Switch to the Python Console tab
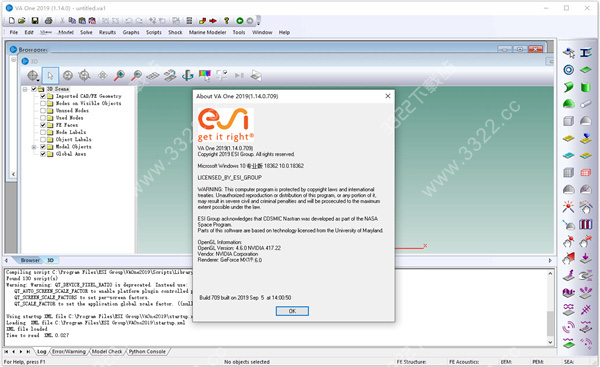This screenshot has width=600, height=367. point(147,351)
